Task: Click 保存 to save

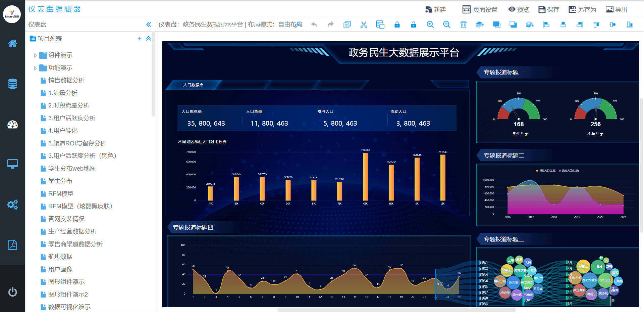Action: click(549, 10)
